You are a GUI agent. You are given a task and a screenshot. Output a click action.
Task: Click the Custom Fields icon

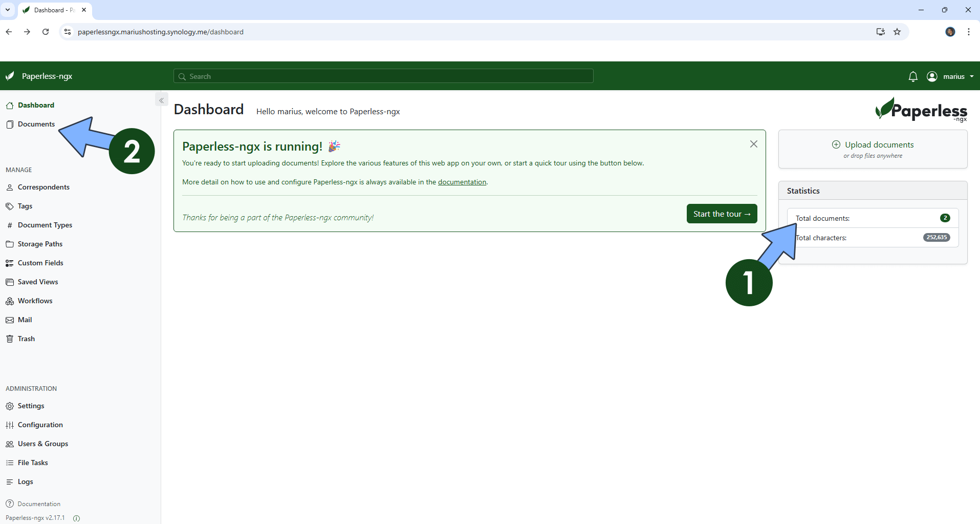(10, 263)
